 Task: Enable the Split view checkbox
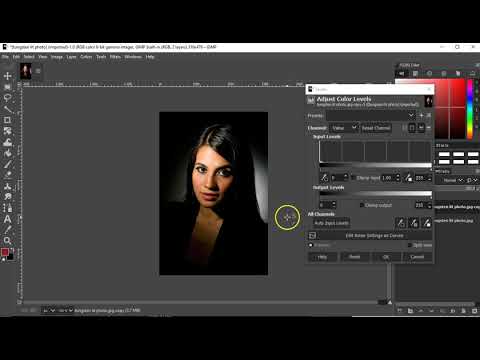point(410,245)
